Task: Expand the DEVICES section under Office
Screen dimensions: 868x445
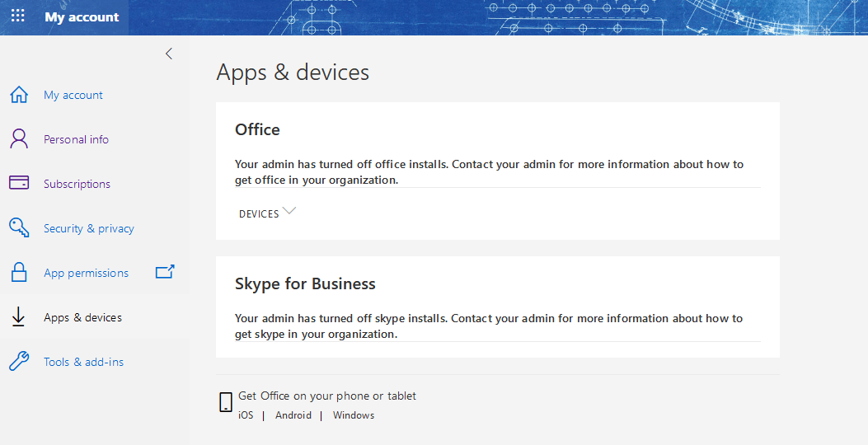Action: point(259,213)
